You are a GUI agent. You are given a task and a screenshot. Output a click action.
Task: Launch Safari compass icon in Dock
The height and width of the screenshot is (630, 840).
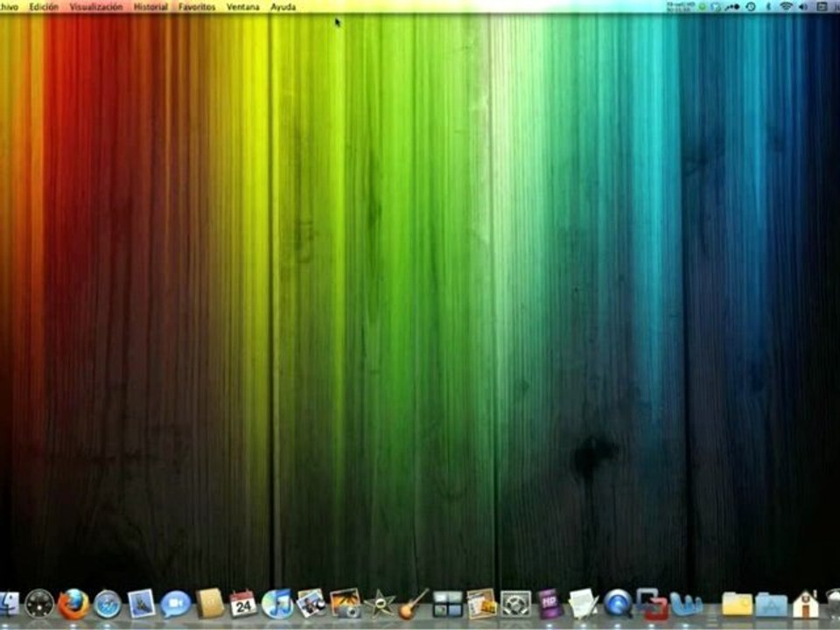click(x=108, y=605)
